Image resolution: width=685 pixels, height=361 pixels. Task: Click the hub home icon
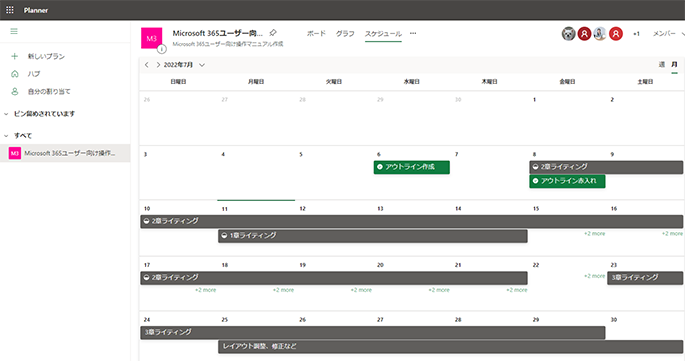point(14,74)
